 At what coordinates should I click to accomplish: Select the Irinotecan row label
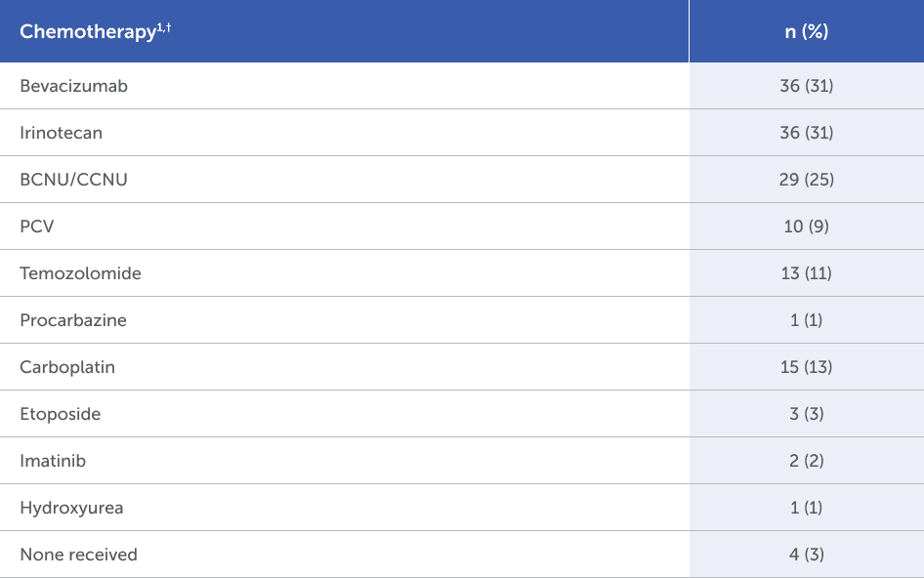pyautogui.click(x=62, y=133)
